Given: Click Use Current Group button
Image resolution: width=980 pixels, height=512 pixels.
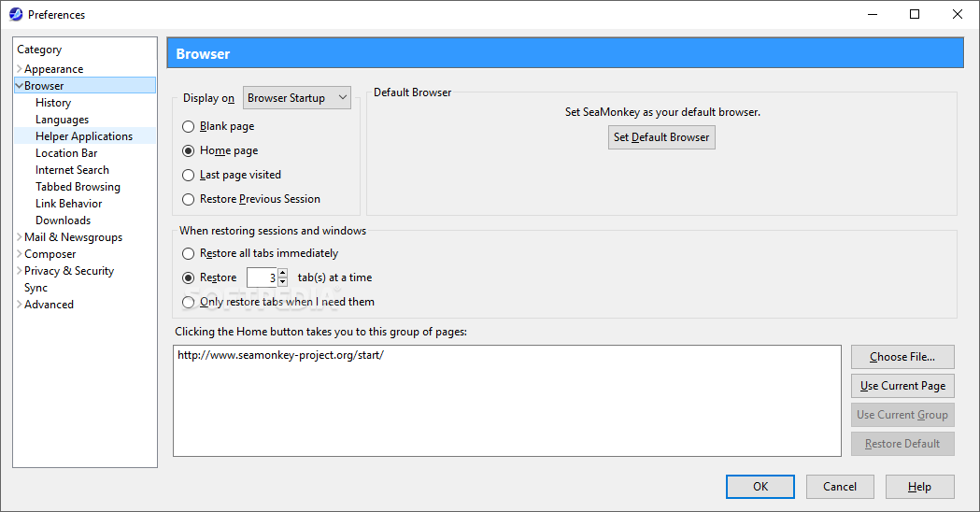Looking at the screenshot, I should 902,415.
